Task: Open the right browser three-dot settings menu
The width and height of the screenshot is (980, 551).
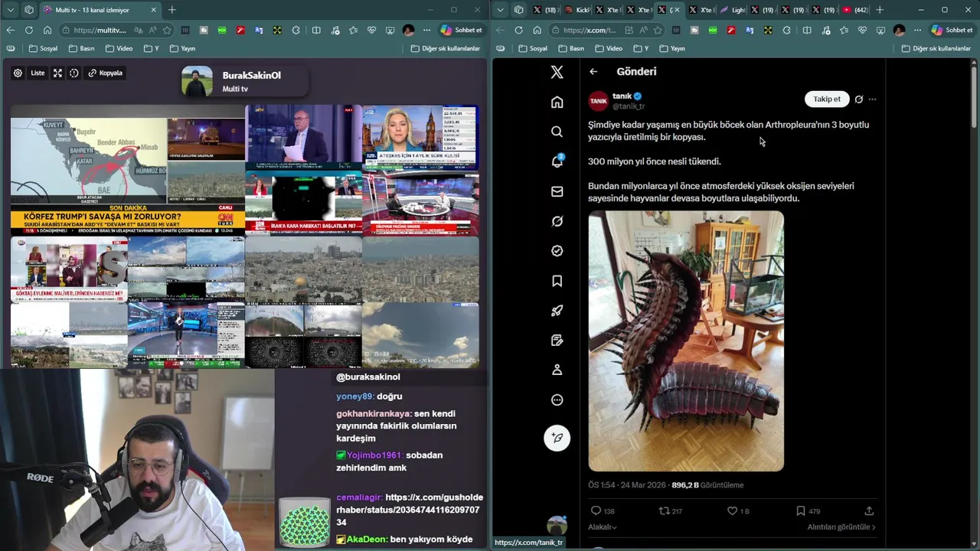Action: click(x=917, y=30)
